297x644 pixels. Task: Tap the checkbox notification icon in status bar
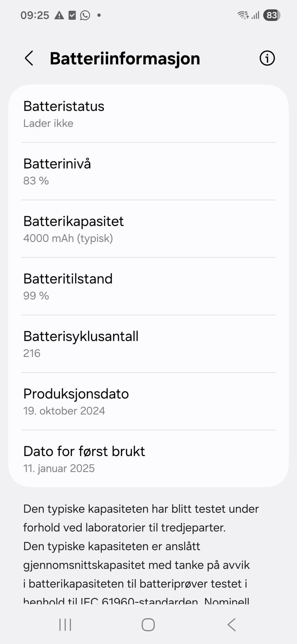72,15
